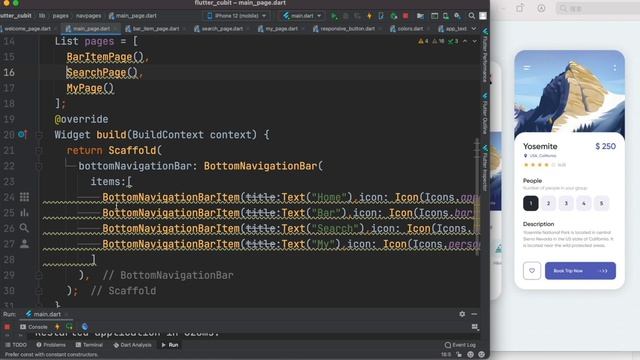Viewport: 640px width, 360px height.
Task: Open Flutter DevTools blue icon in Run panel
Action: pos(85,327)
